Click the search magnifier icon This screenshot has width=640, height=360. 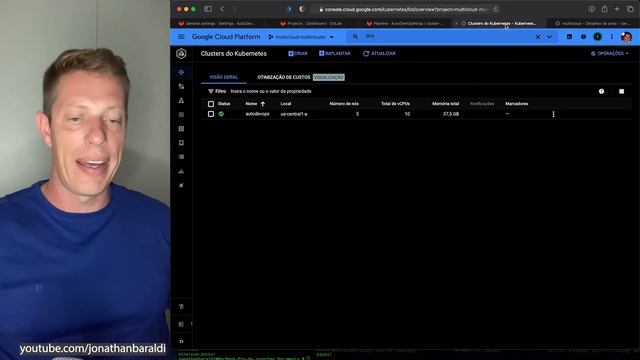356,36
